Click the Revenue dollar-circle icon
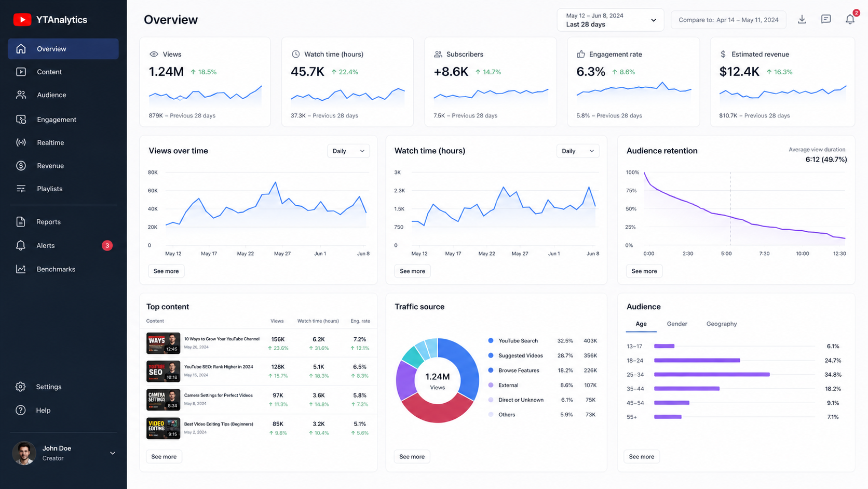Image resolution: width=868 pixels, height=489 pixels. click(x=21, y=166)
